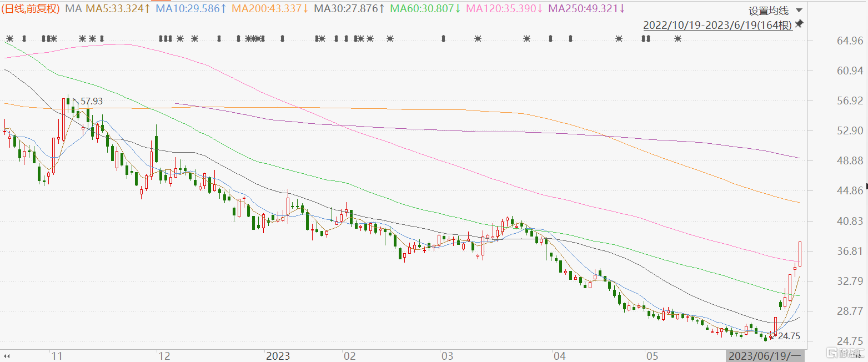The height and width of the screenshot is (362, 868).
Task: Click the first event marker at far left
Action: 9,38
